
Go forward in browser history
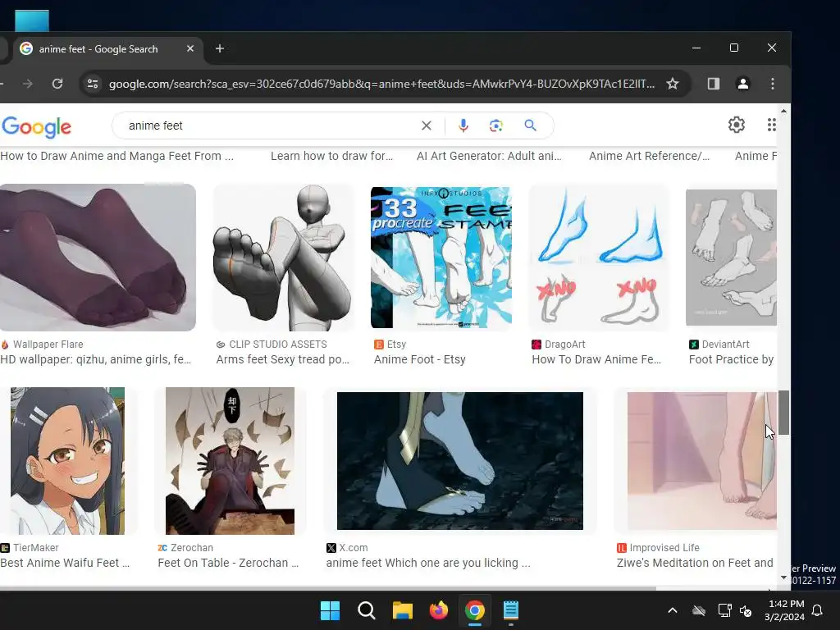click(28, 84)
